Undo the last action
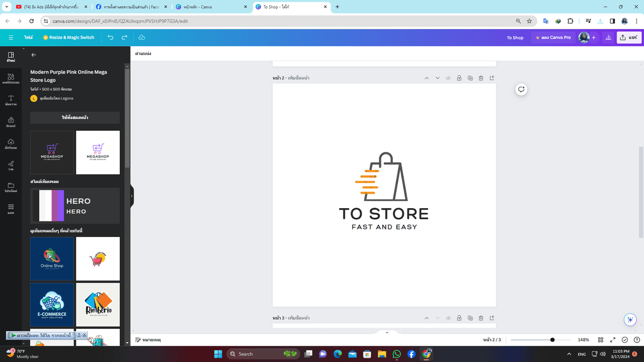This screenshot has width=644, height=362. (111, 38)
